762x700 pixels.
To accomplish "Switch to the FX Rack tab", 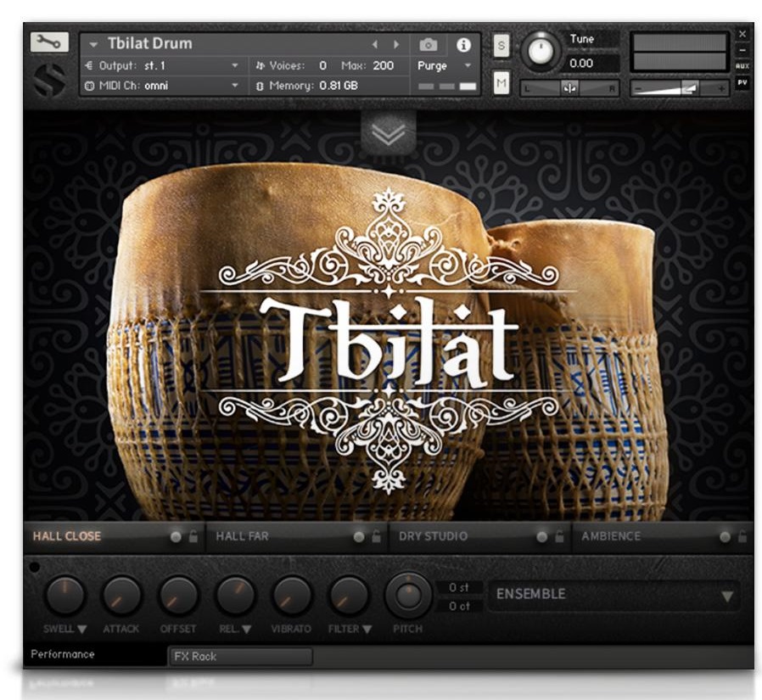I will 240,657.
